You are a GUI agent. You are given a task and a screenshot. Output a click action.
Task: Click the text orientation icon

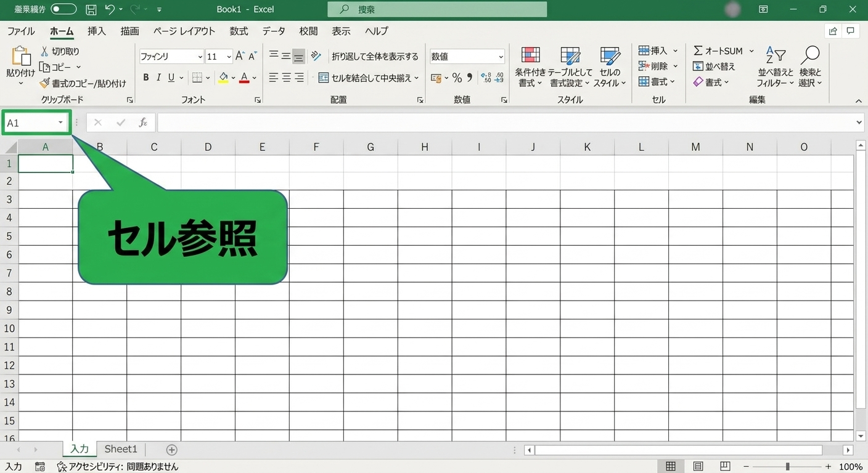pos(316,56)
